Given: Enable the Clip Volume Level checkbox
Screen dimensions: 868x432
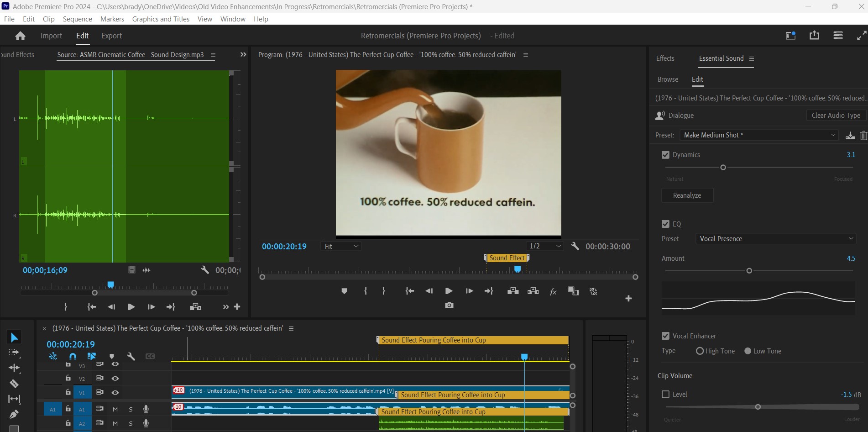Looking at the screenshot, I should tap(665, 394).
